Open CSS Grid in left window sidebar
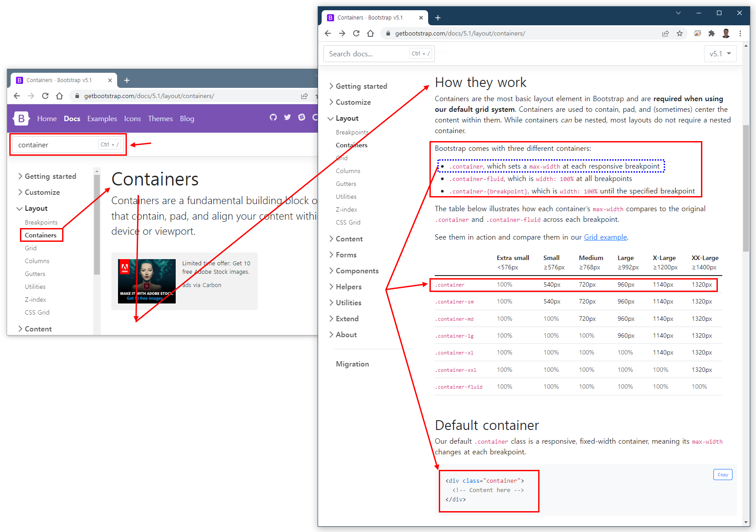 [37, 312]
